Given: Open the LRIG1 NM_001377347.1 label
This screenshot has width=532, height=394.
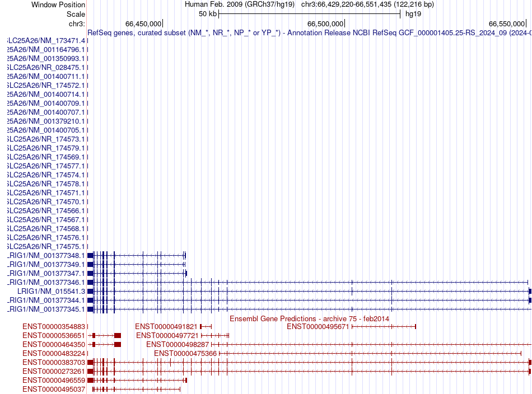Looking at the screenshot, I should 46,273.
